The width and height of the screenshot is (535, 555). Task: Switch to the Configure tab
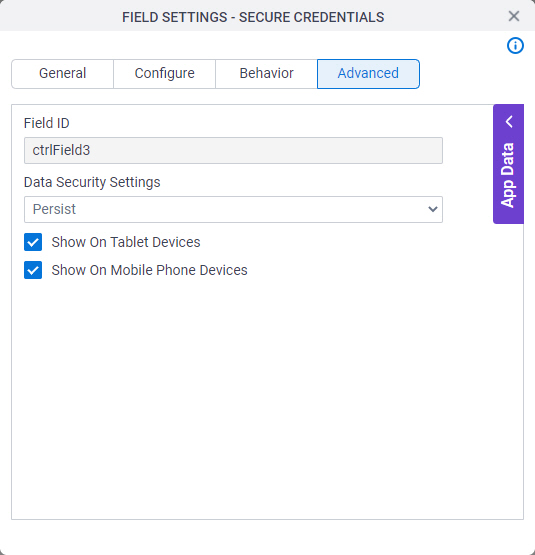[x=164, y=74]
